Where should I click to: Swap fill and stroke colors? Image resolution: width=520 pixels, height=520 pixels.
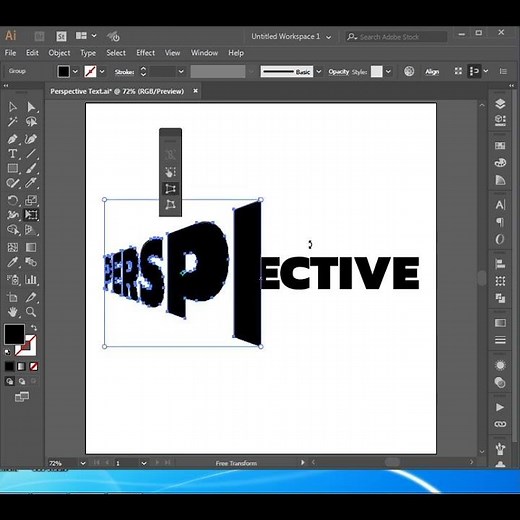click(34, 328)
